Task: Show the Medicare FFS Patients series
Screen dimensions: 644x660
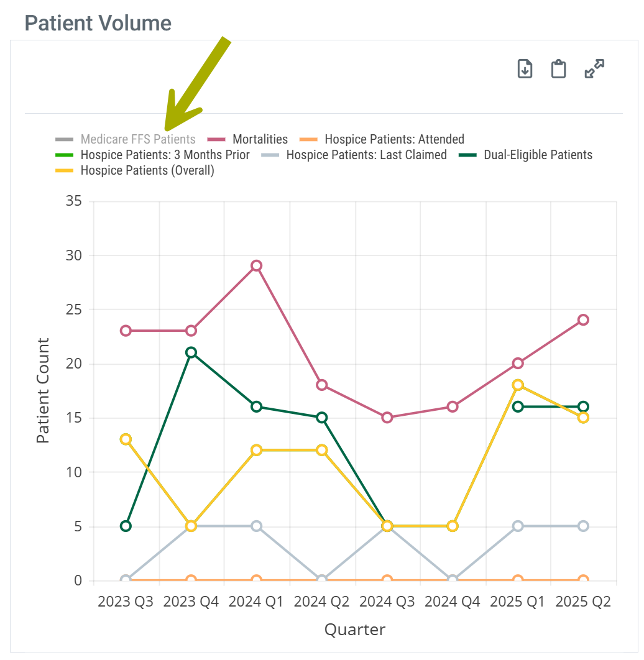Action: (x=138, y=139)
